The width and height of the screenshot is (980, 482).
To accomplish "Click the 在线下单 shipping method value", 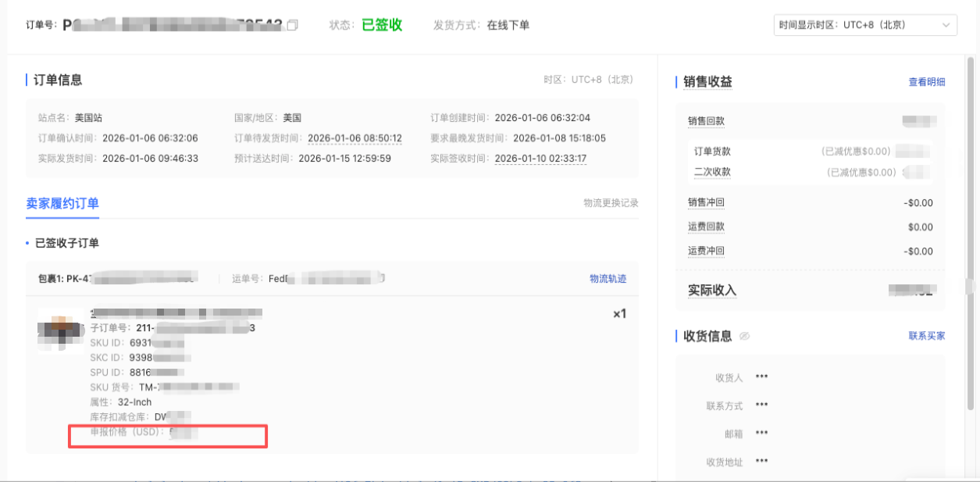I will [x=508, y=25].
